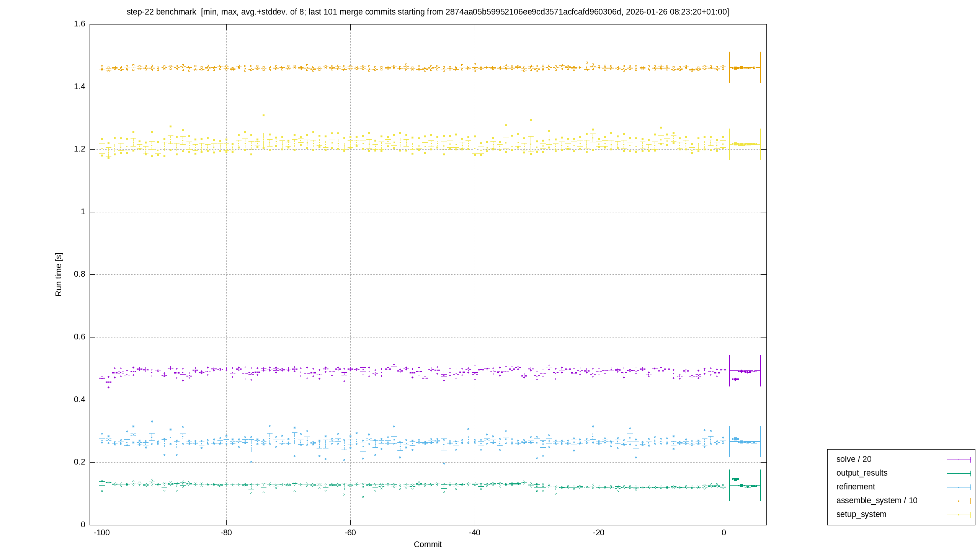The image size is (980, 551).
Task: Click the 'output_results' legend label
Action: tap(862, 473)
